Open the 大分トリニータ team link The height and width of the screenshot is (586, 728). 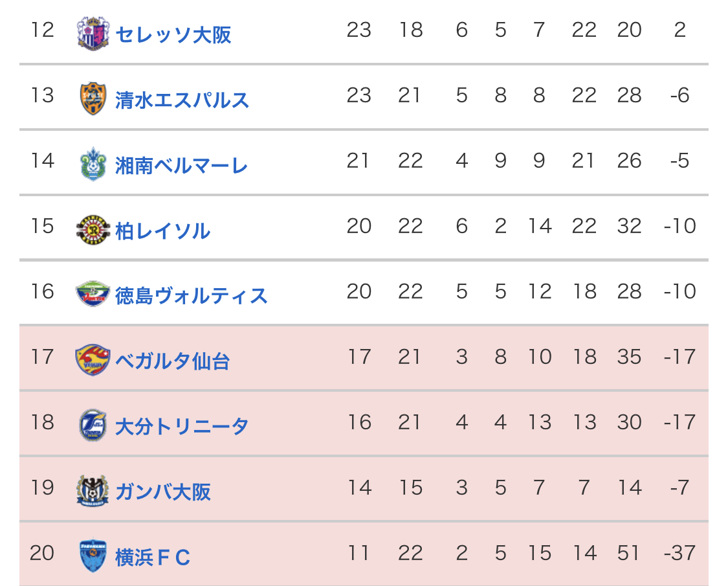click(182, 427)
